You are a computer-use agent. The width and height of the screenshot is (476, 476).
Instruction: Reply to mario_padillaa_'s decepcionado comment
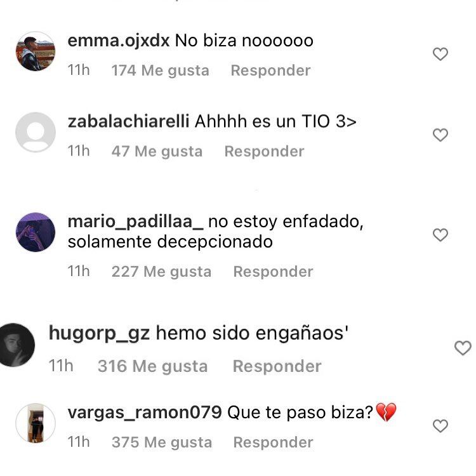coord(273,272)
